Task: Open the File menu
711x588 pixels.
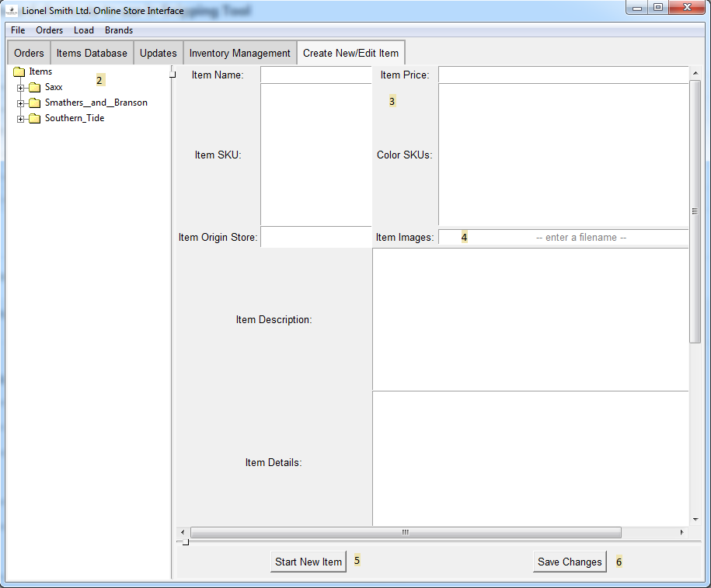Action: coord(18,30)
